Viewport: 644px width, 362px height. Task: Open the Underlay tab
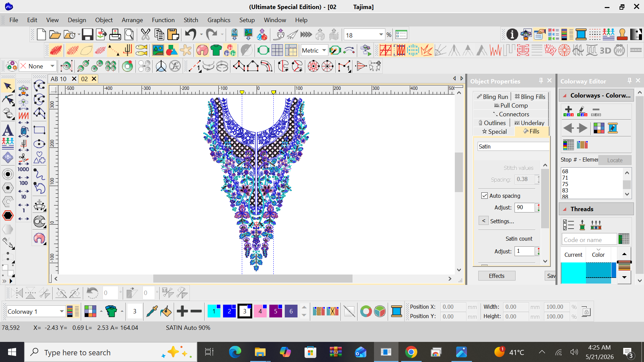tap(529, 123)
